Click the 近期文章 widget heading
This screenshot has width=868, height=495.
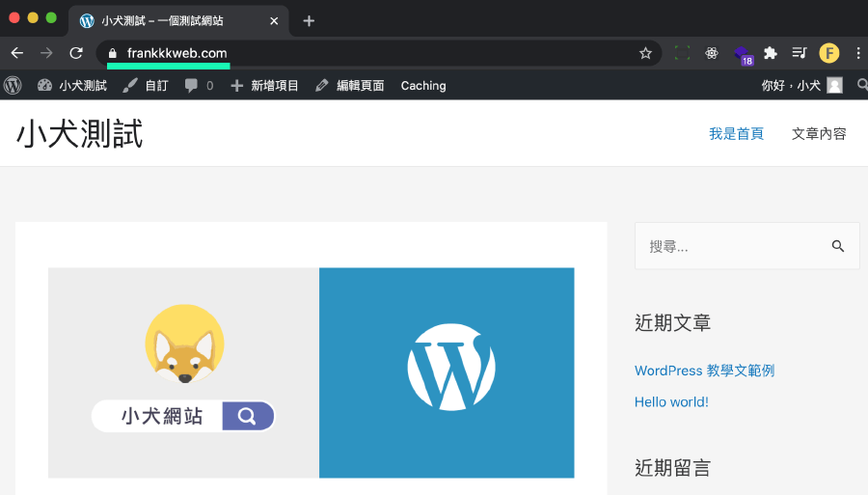coord(672,322)
